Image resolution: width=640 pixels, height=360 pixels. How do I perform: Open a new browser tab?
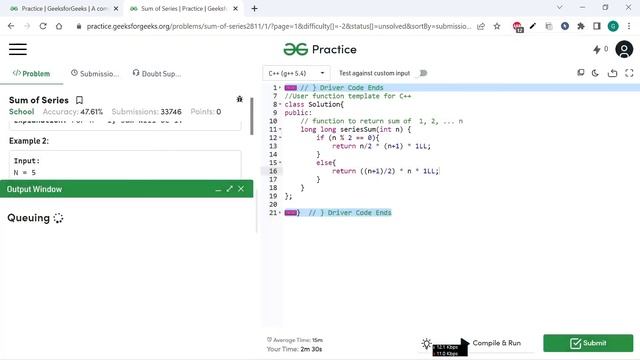[x=254, y=8]
